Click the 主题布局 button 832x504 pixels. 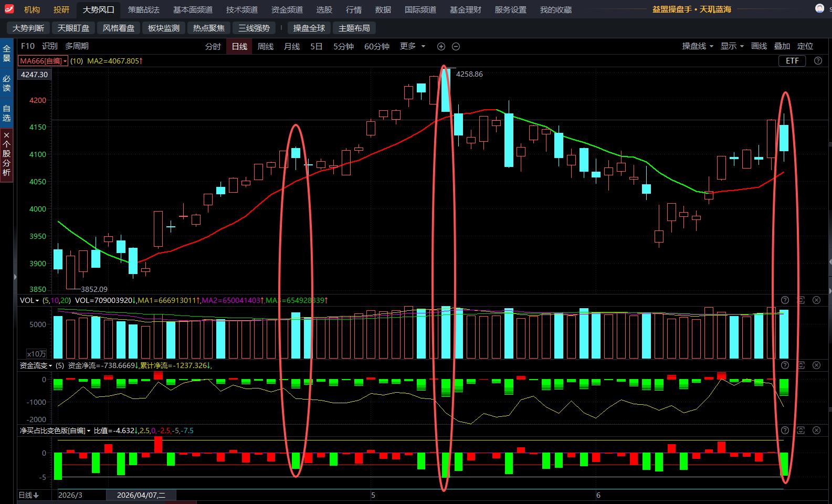pos(354,28)
